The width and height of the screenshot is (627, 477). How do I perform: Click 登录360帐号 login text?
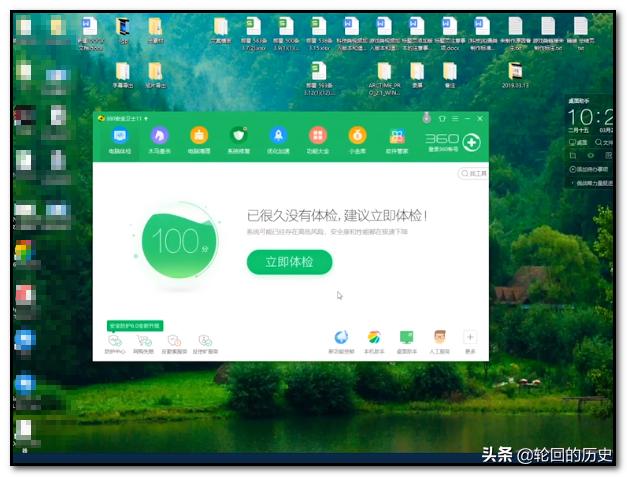point(443,149)
